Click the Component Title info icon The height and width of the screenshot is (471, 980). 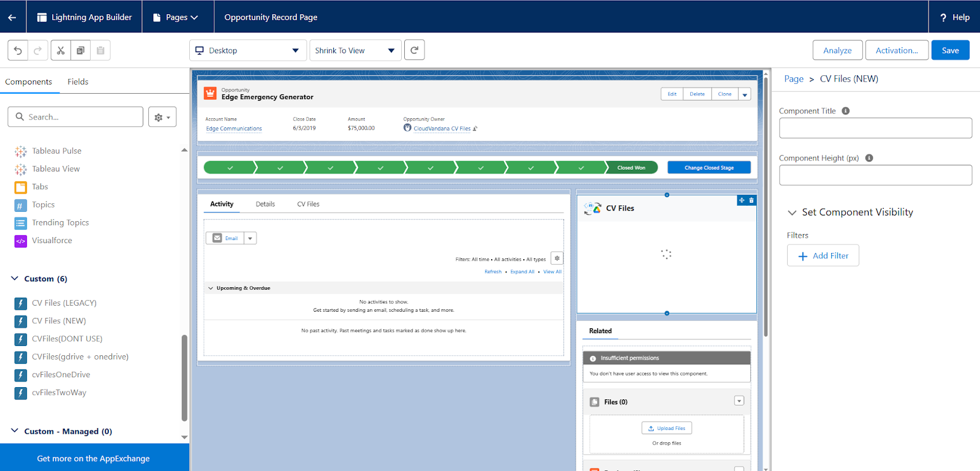(845, 111)
